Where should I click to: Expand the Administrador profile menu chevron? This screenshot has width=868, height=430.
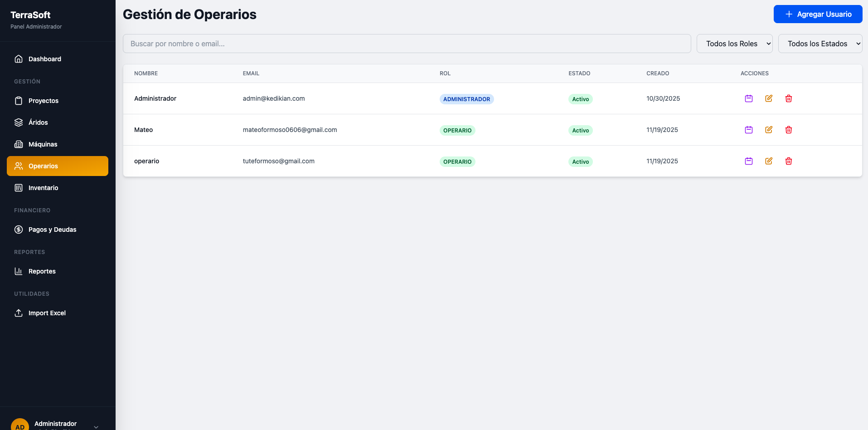tap(96, 426)
